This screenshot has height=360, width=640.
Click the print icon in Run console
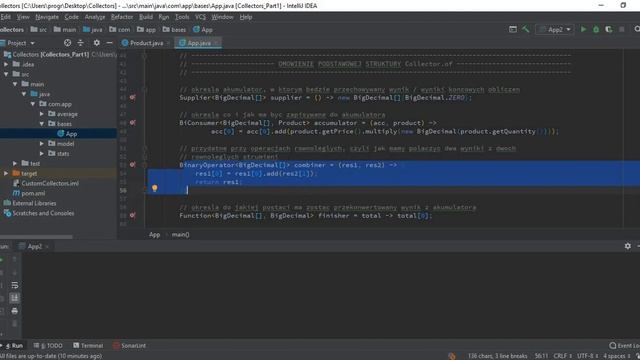tap(15, 311)
